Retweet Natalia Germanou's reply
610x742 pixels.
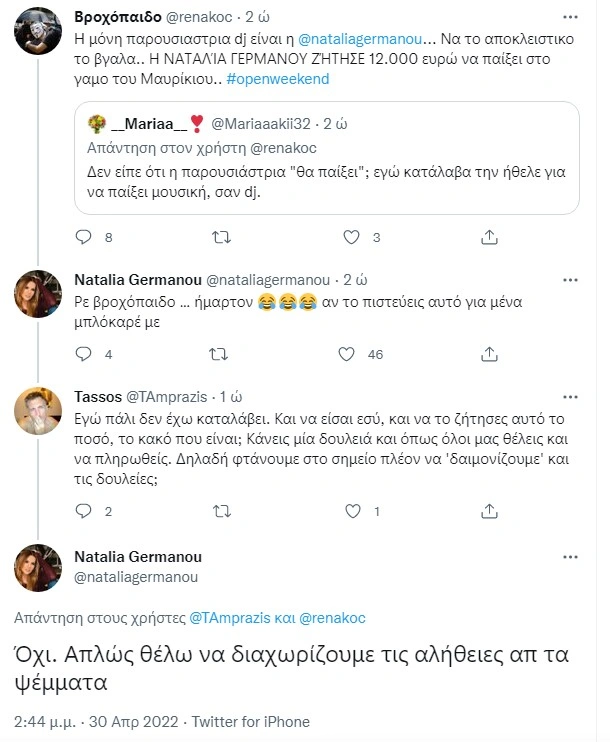217,354
